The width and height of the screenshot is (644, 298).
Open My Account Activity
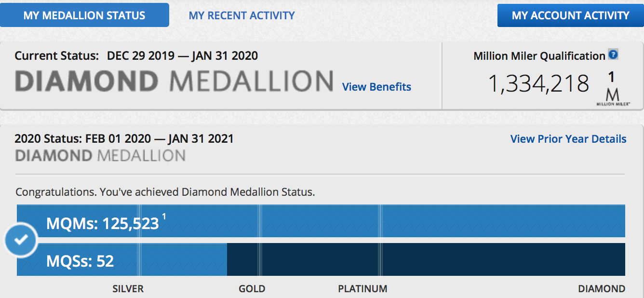[570, 15]
